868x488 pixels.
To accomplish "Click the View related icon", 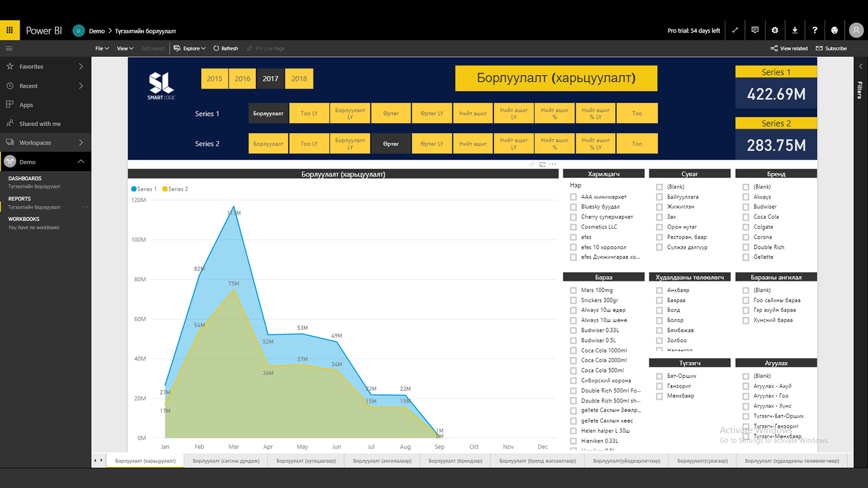I will click(x=774, y=48).
